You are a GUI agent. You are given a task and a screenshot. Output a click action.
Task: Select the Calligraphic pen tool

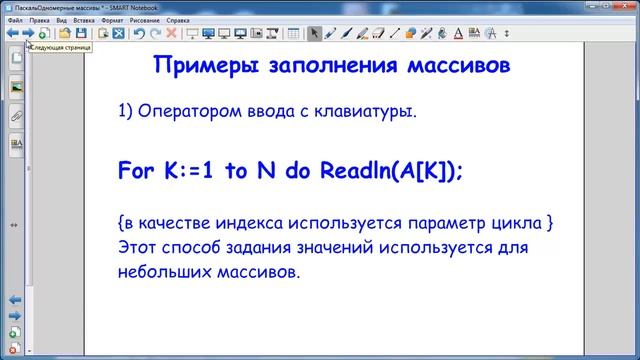click(x=346, y=33)
